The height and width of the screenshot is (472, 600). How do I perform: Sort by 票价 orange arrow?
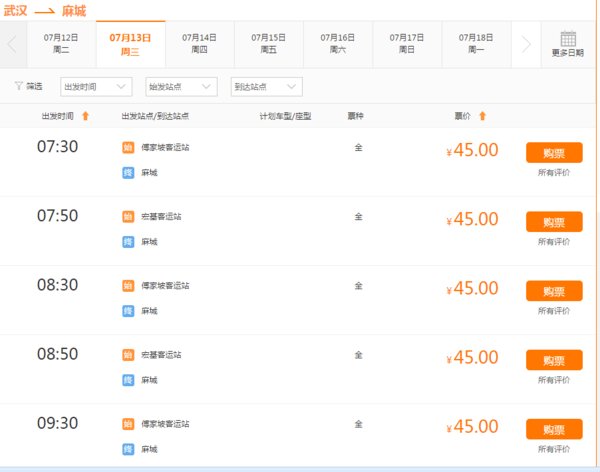[x=483, y=116]
